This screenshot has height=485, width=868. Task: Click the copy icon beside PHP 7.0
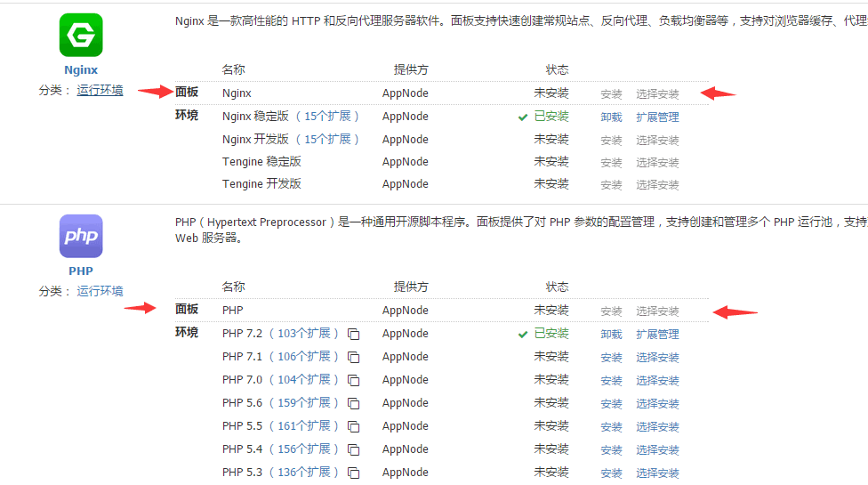[354, 381]
